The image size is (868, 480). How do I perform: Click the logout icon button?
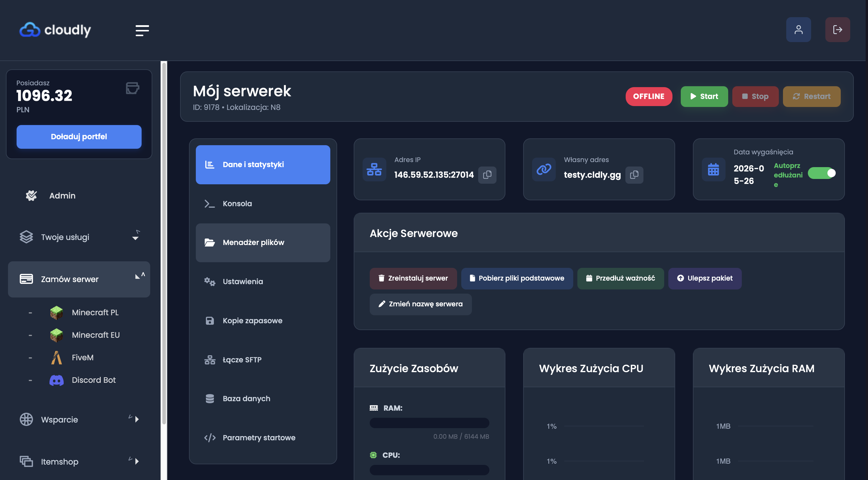click(x=837, y=30)
